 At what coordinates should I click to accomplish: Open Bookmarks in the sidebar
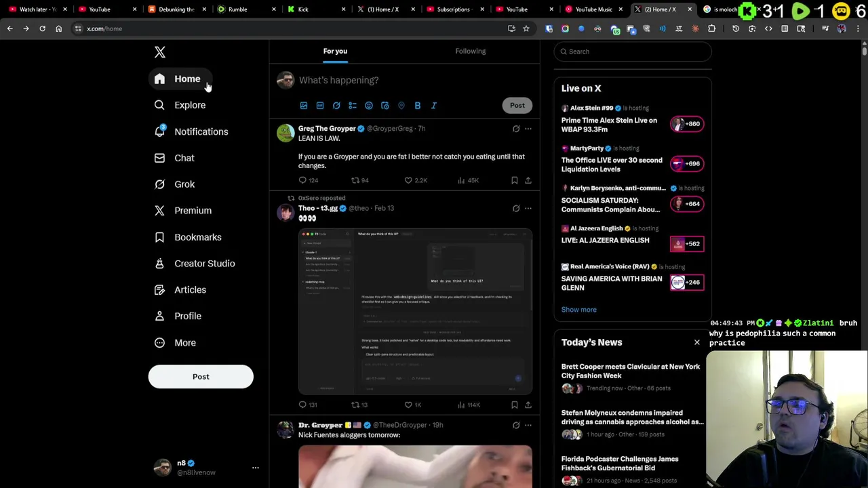coord(188,237)
